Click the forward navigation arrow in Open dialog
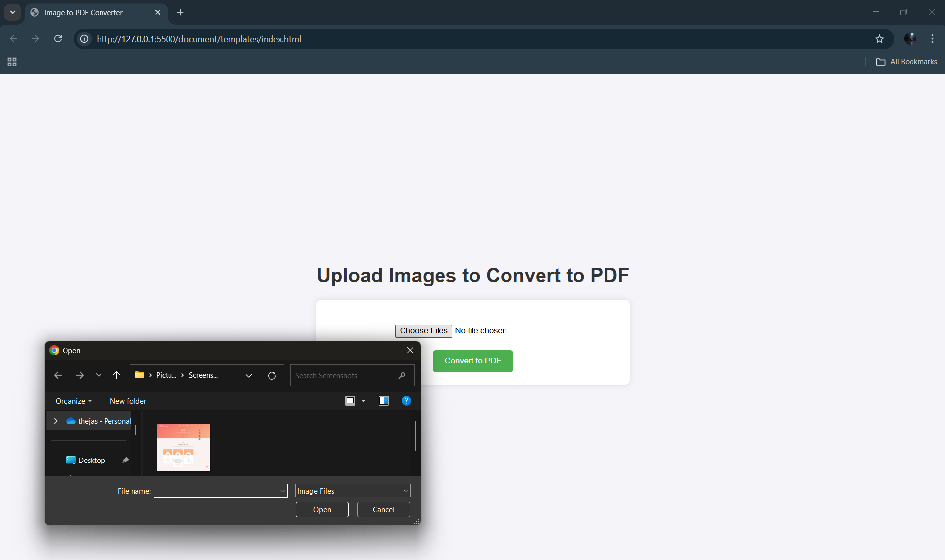The image size is (945, 560). tap(79, 375)
